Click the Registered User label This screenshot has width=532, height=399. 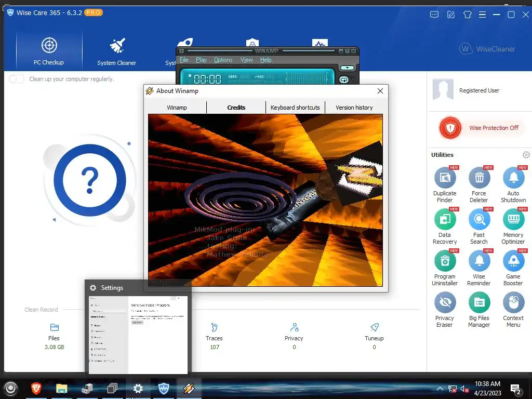(x=479, y=90)
